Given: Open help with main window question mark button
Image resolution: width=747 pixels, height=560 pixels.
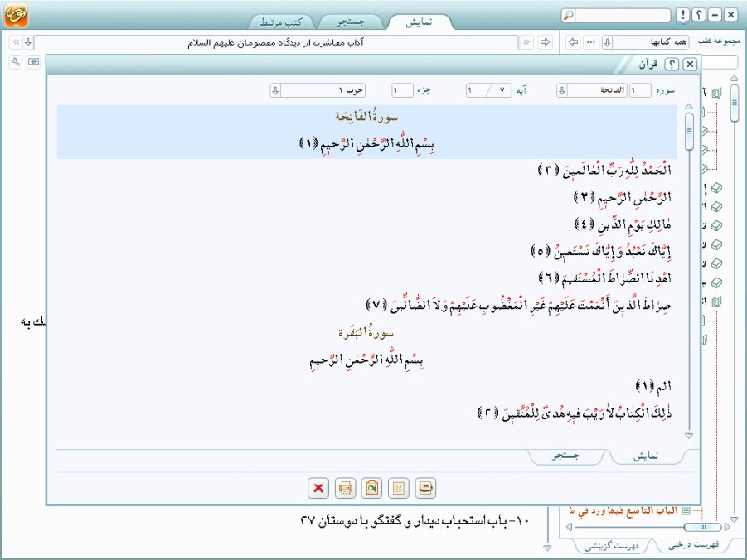Looking at the screenshot, I should click(x=698, y=15).
